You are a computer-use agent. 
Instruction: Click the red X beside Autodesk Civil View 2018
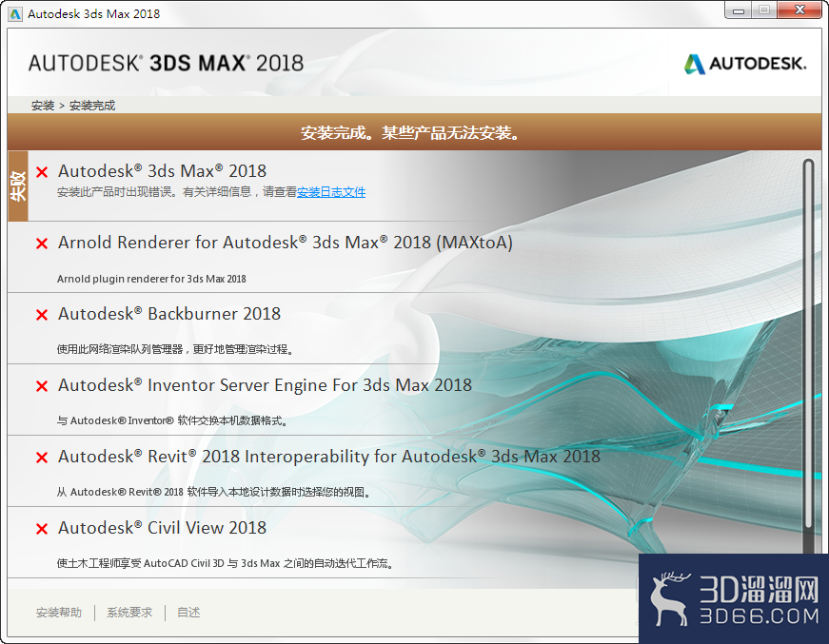click(42, 528)
